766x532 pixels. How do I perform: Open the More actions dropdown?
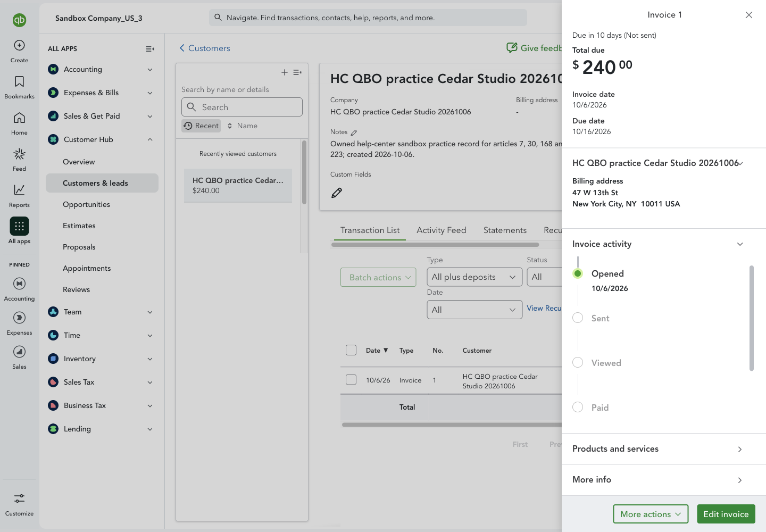click(x=651, y=514)
